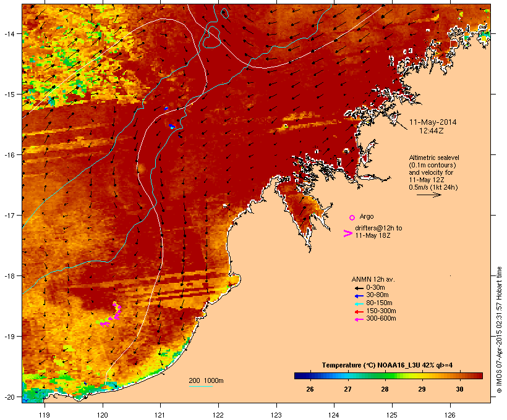The height and width of the screenshot is (420, 507).
Task: Click the date label 11-May-2014
Action: click(x=433, y=122)
